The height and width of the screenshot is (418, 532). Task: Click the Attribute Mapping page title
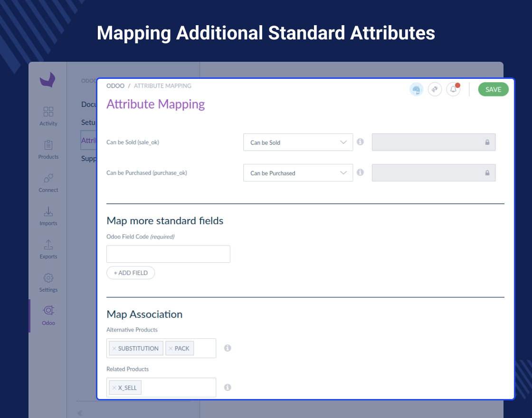point(156,104)
